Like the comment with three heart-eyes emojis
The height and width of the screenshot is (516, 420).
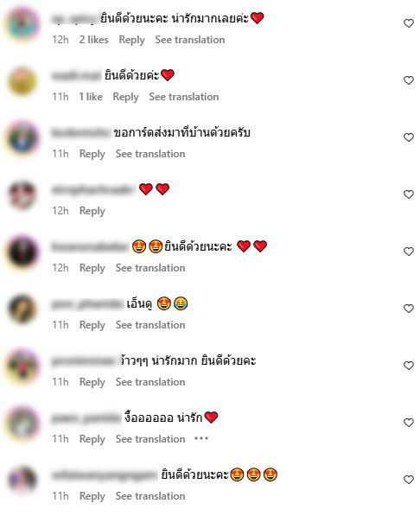coord(409,480)
